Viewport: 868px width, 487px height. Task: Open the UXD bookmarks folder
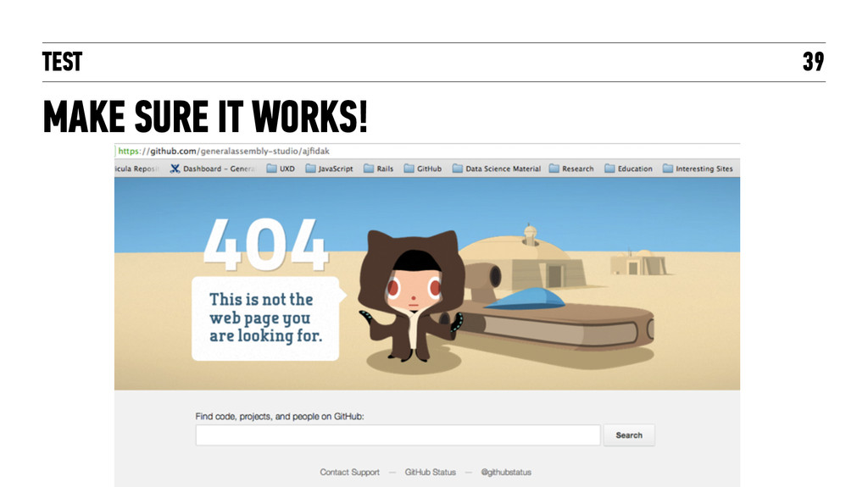pos(281,169)
